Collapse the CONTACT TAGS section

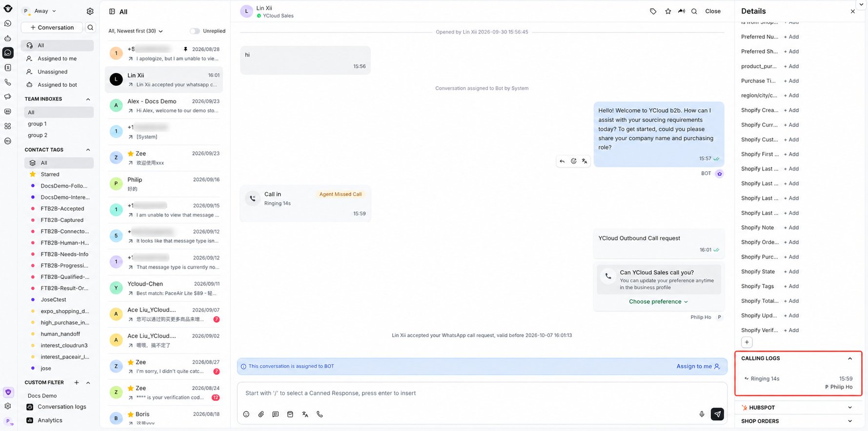click(88, 150)
